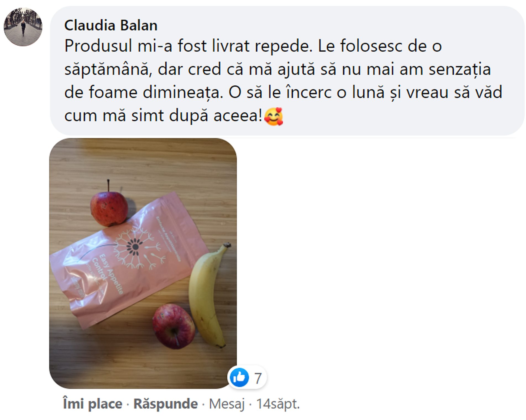Click the comment text bubble

pyautogui.click(x=287, y=71)
